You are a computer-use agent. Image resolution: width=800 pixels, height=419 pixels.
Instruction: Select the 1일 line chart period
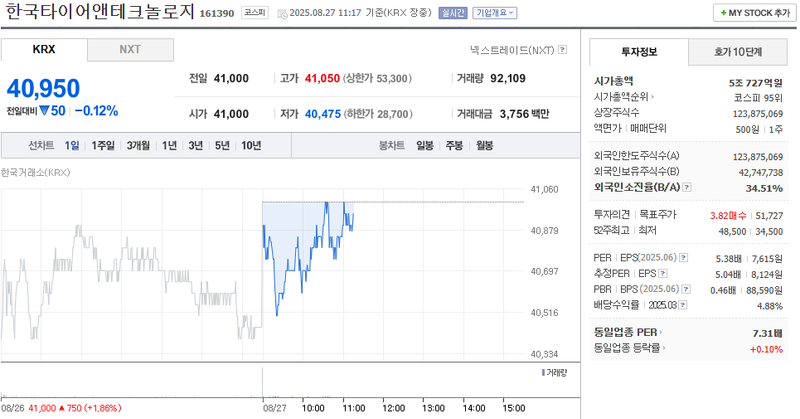72,146
